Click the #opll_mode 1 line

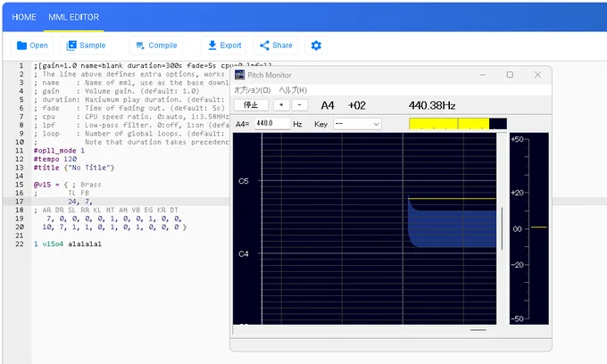(59, 151)
